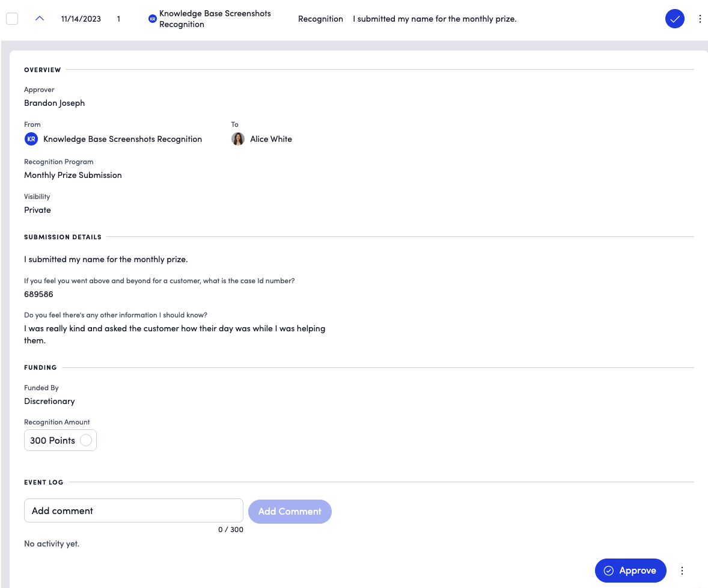Click the Add Comment button
This screenshot has width=708, height=588.
290,511
